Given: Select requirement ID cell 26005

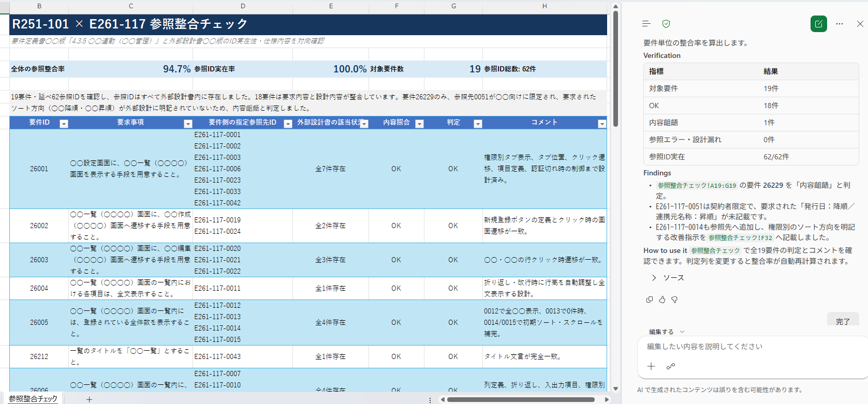Looking at the screenshot, I should point(39,322).
